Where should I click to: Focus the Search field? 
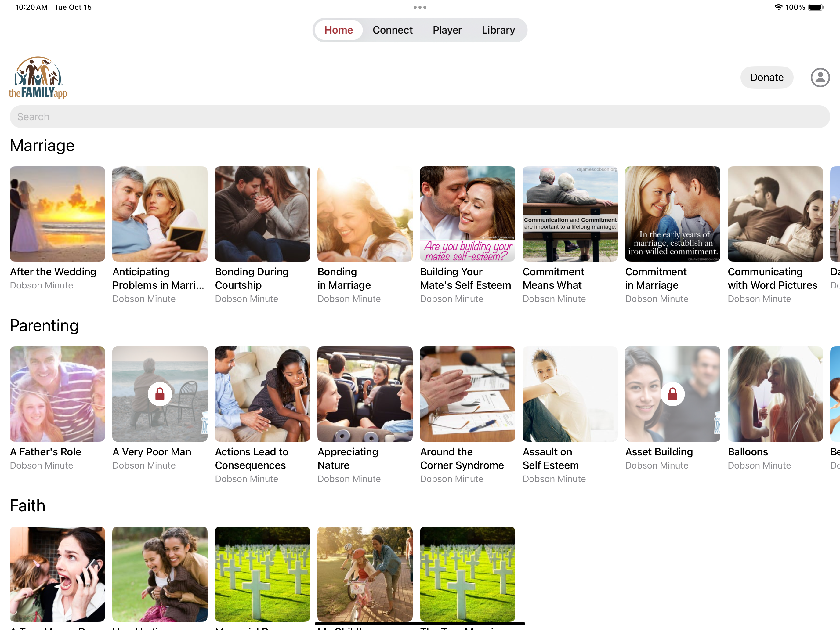click(420, 117)
